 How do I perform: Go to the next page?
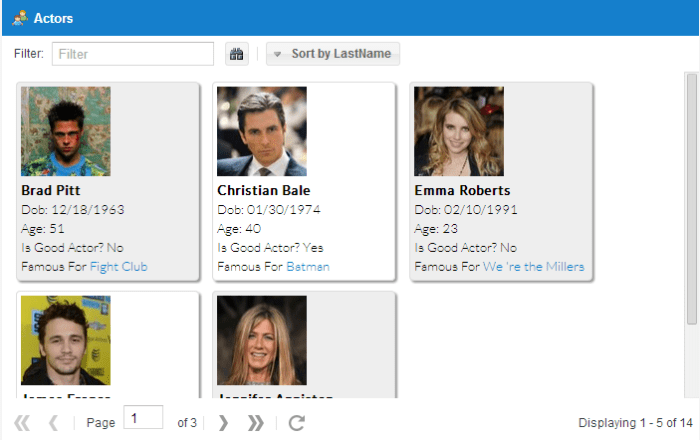(223, 423)
